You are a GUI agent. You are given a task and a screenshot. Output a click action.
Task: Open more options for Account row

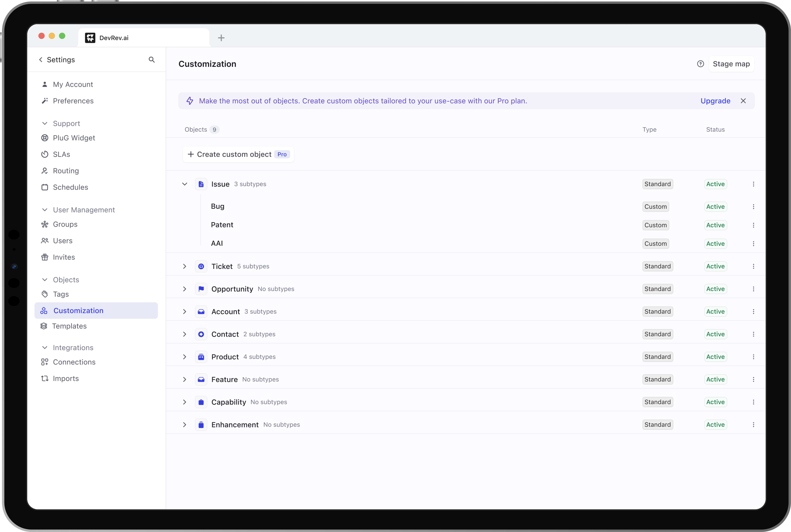pyautogui.click(x=753, y=311)
